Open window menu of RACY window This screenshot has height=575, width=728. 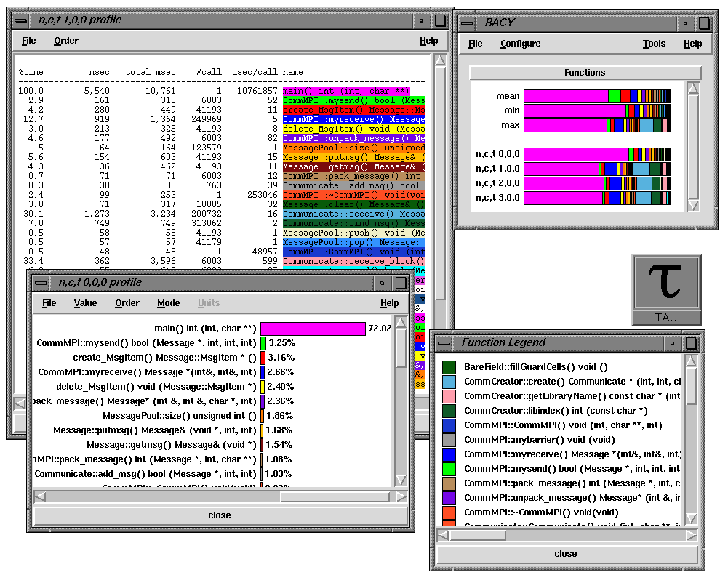(467, 23)
